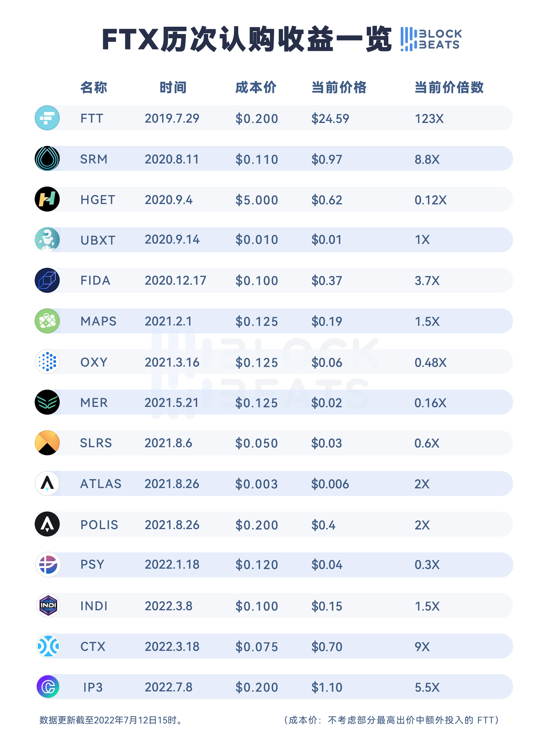This screenshot has width=540, height=756.
Task: Click the SRM droplet logo icon
Action: (47, 159)
